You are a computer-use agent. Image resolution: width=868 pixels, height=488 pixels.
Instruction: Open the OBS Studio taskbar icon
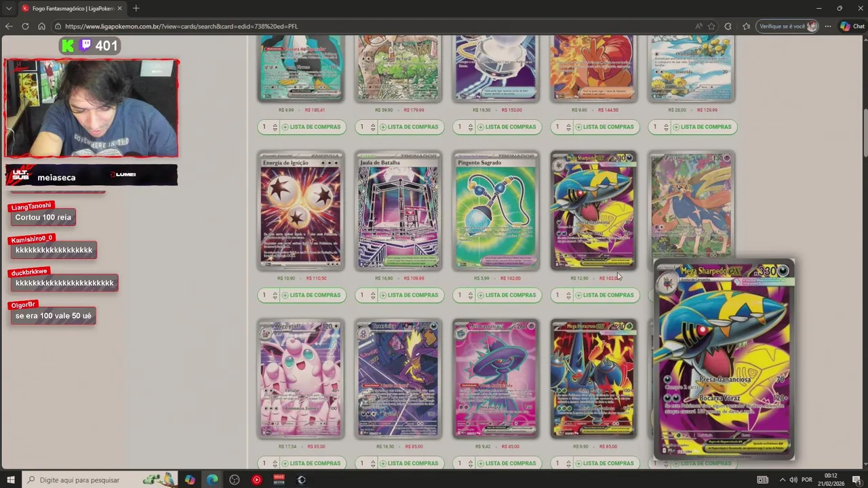tap(235, 480)
